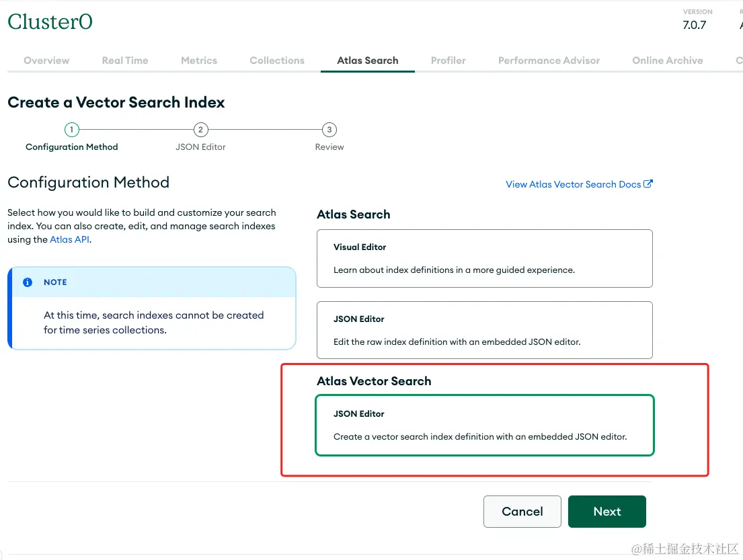This screenshot has width=743, height=560.
Task: Open the Online Archive tab
Action: tap(668, 61)
